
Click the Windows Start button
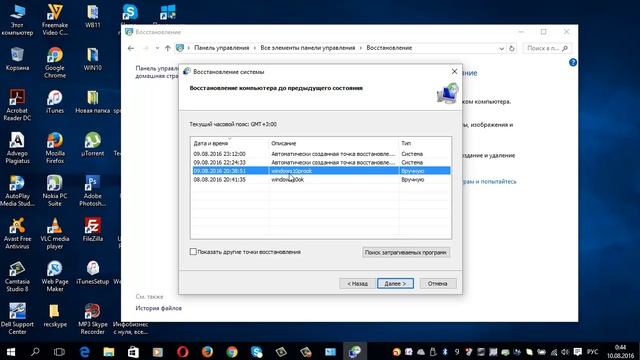pyautogui.click(x=11, y=351)
